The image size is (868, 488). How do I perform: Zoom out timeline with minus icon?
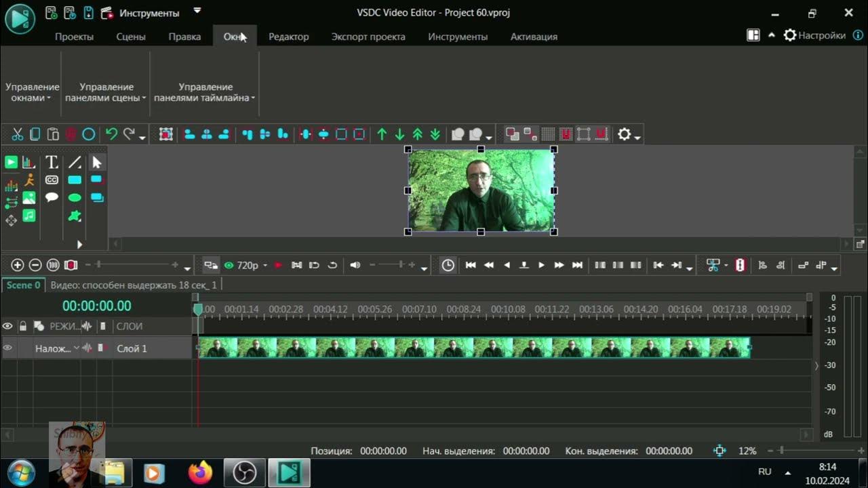(35, 265)
